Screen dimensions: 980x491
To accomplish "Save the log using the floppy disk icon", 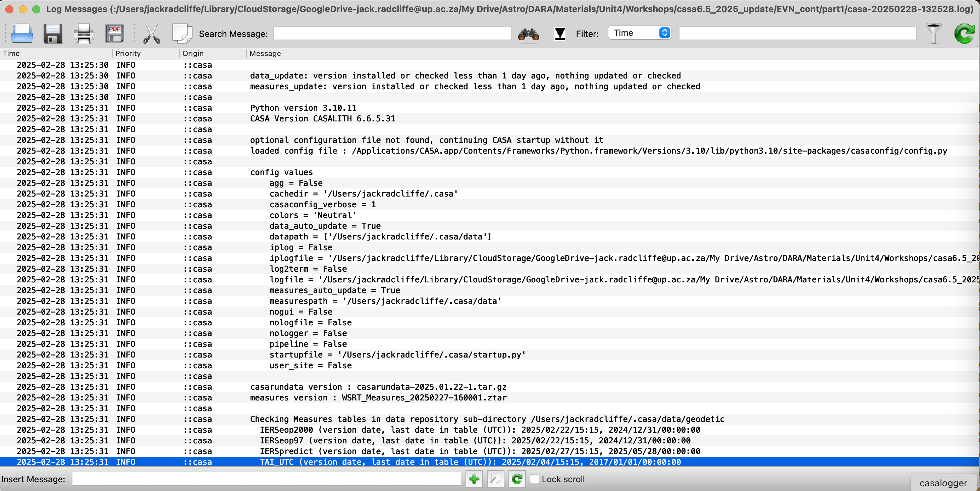I will [x=53, y=34].
